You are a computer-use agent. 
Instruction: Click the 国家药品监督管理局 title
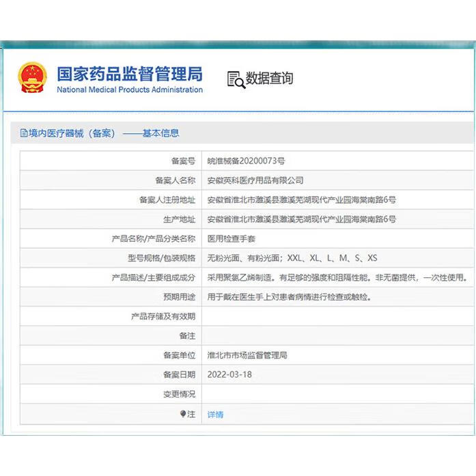(x=130, y=74)
